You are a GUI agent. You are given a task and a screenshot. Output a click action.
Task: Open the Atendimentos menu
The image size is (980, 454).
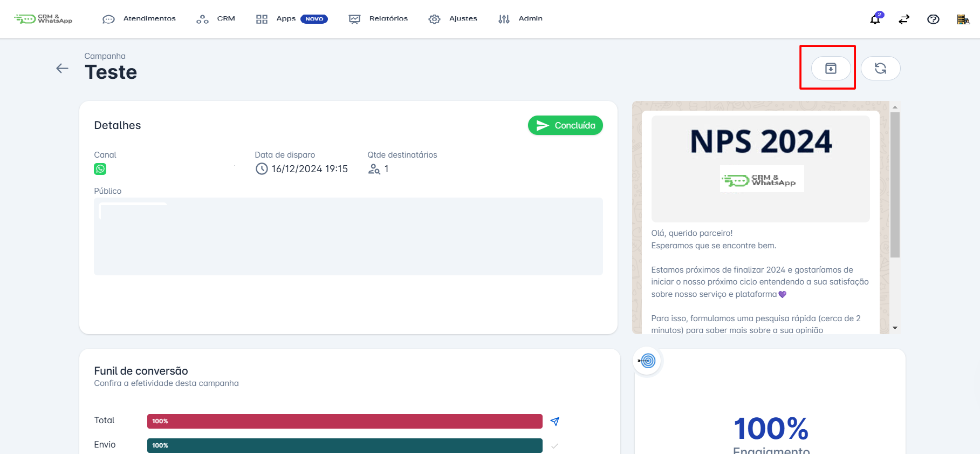(139, 19)
